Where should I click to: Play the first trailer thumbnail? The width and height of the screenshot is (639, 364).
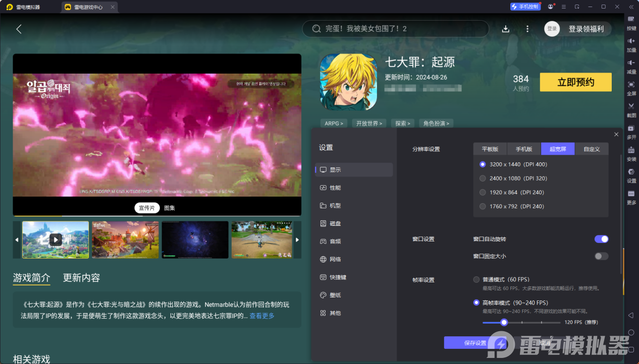(x=56, y=239)
